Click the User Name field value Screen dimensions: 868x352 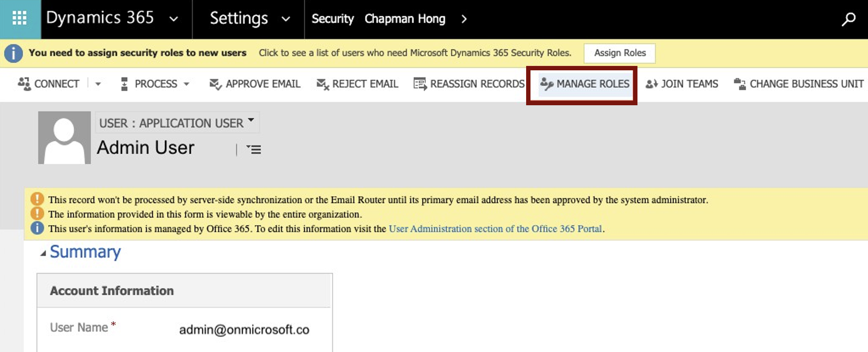click(244, 330)
